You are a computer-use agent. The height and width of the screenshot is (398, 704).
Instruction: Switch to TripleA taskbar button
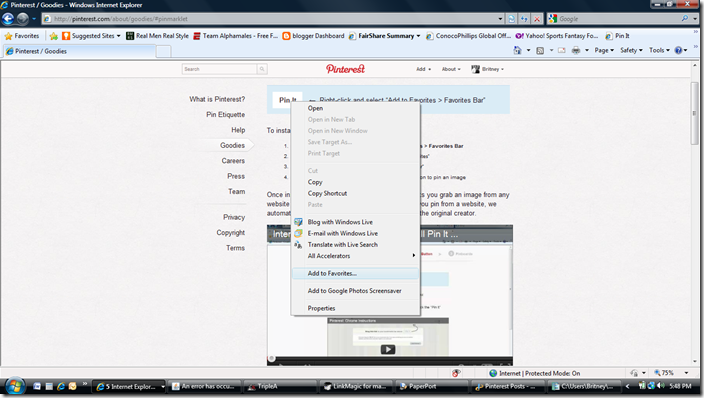click(281, 386)
